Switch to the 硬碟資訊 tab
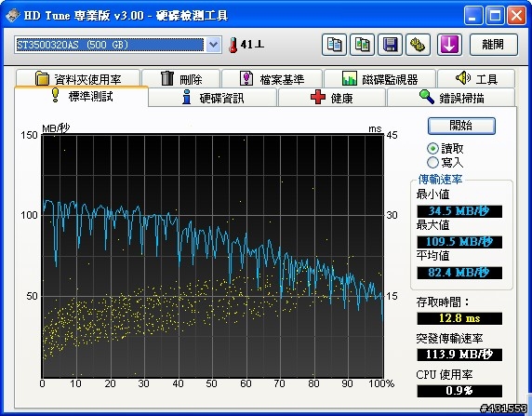 click(213, 97)
